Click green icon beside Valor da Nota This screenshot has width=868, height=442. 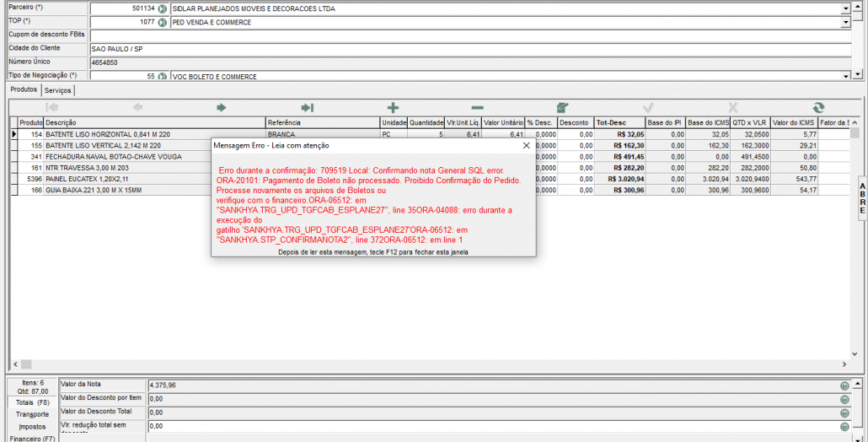click(844, 385)
